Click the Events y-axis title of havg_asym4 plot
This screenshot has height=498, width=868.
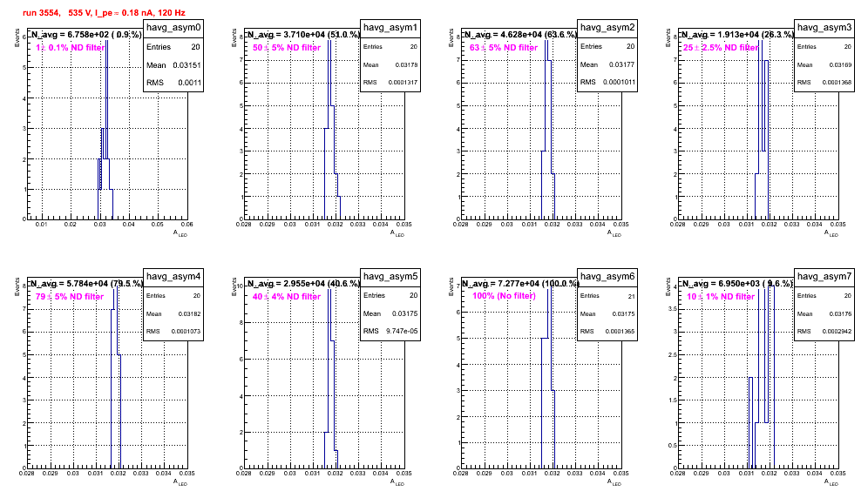point(17,286)
